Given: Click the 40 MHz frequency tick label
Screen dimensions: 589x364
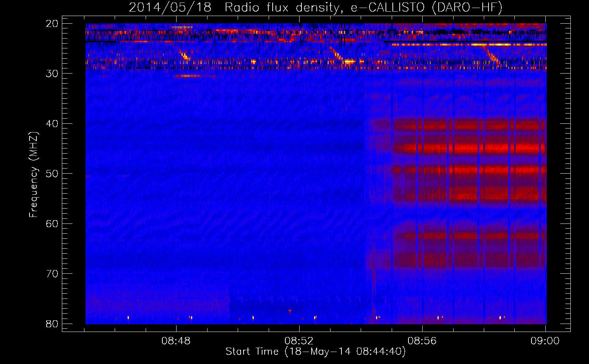Looking at the screenshot, I should [52, 124].
